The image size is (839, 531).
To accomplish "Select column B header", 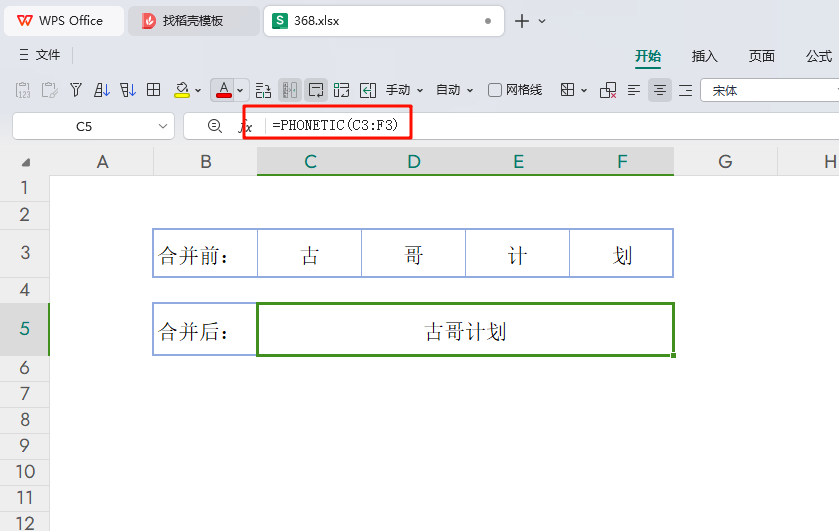I will coord(205,162).
